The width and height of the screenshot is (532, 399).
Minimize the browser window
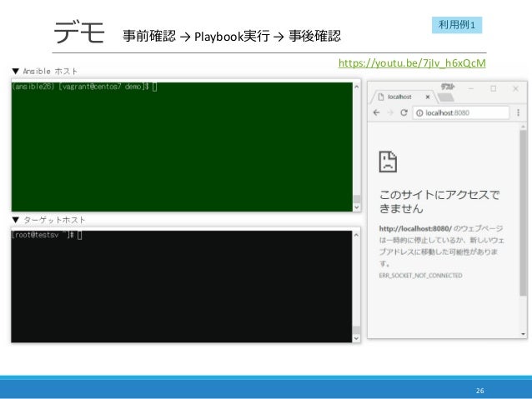471,88
